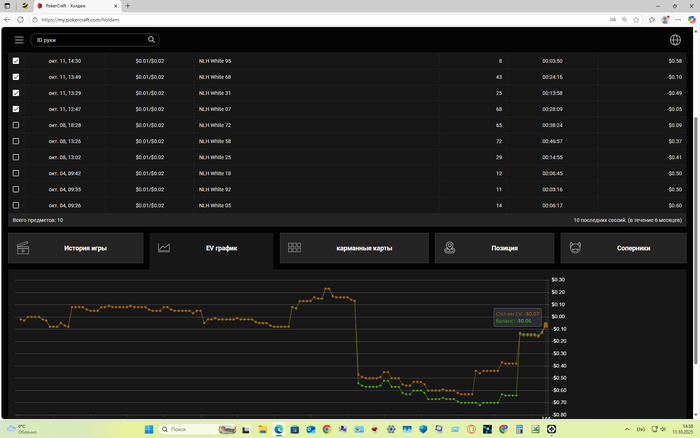Click the site info icon before URL

point(35,20)
